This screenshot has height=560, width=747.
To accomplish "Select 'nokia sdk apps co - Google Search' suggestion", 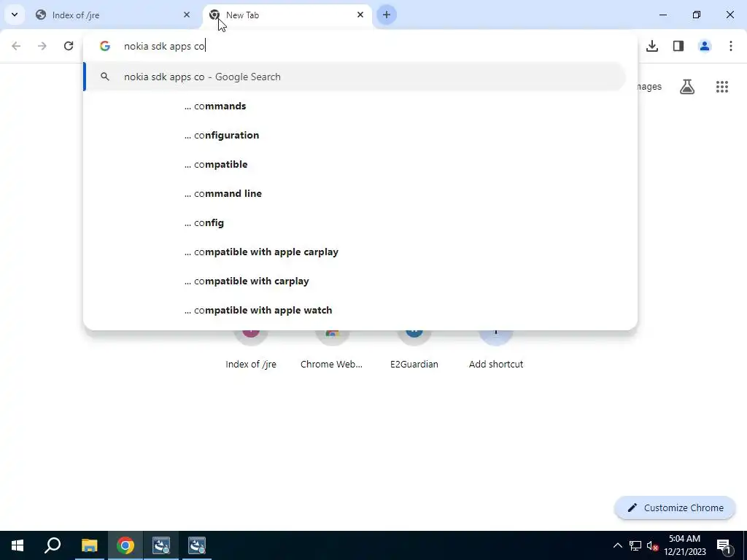I will point(355,77).
